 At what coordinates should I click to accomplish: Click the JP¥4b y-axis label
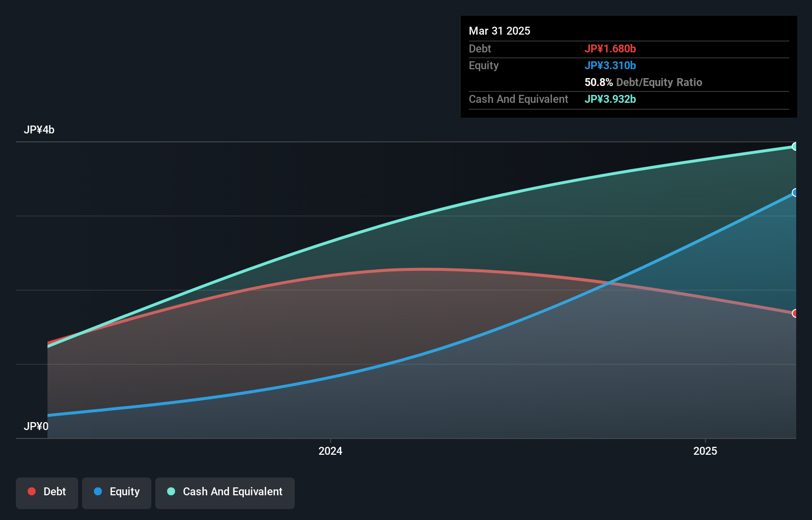39,130
